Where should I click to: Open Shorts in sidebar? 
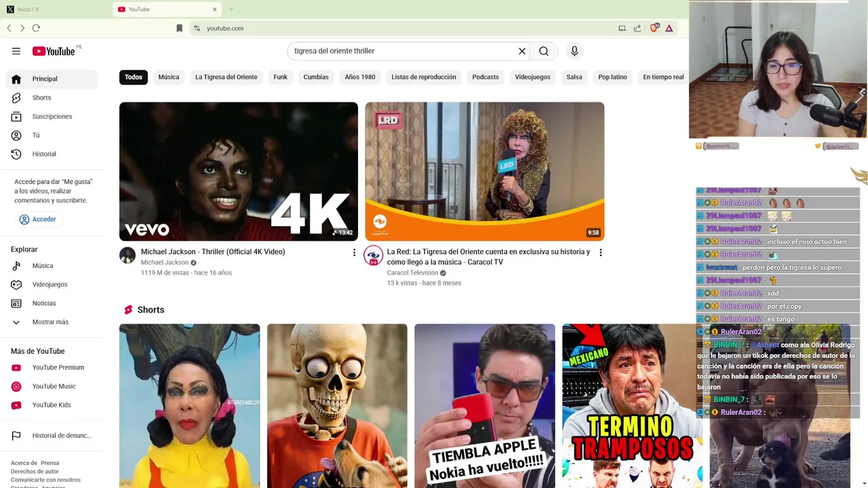pos(52,98)
